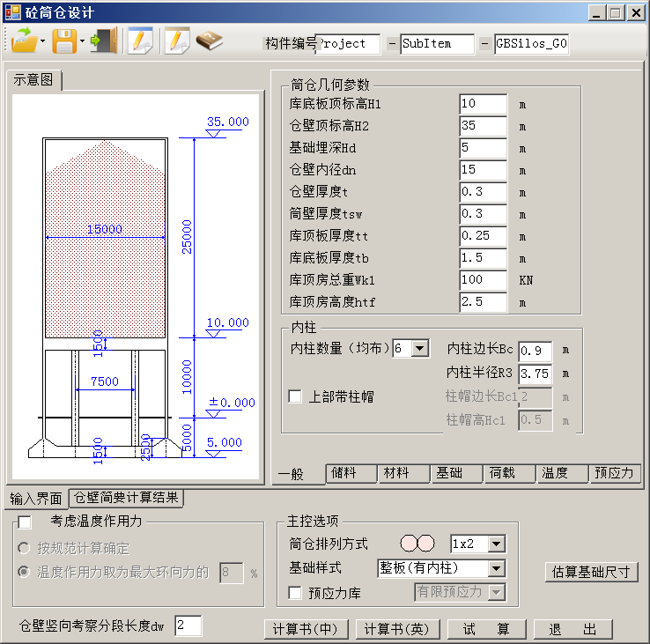Click the 内柱边长Bc input field
Image resolution: width=650 pixels, height=644 pixels.
click(x=536, y=351)
